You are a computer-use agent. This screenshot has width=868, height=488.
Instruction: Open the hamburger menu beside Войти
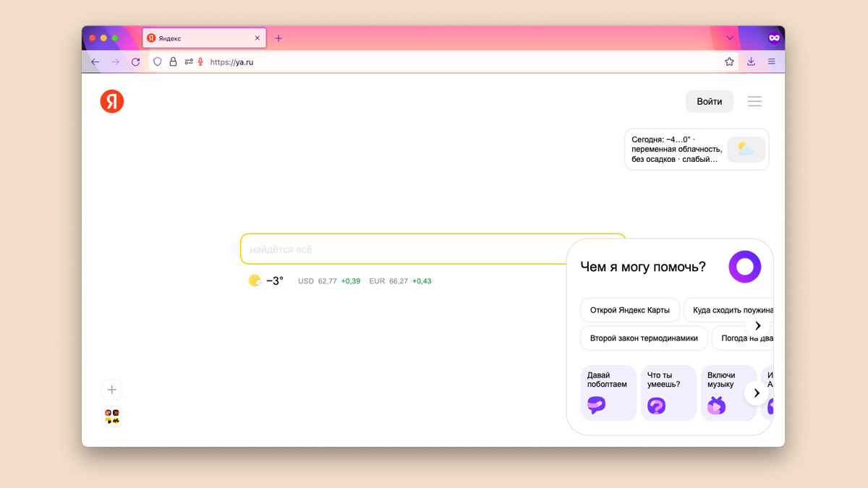[754, 101]
